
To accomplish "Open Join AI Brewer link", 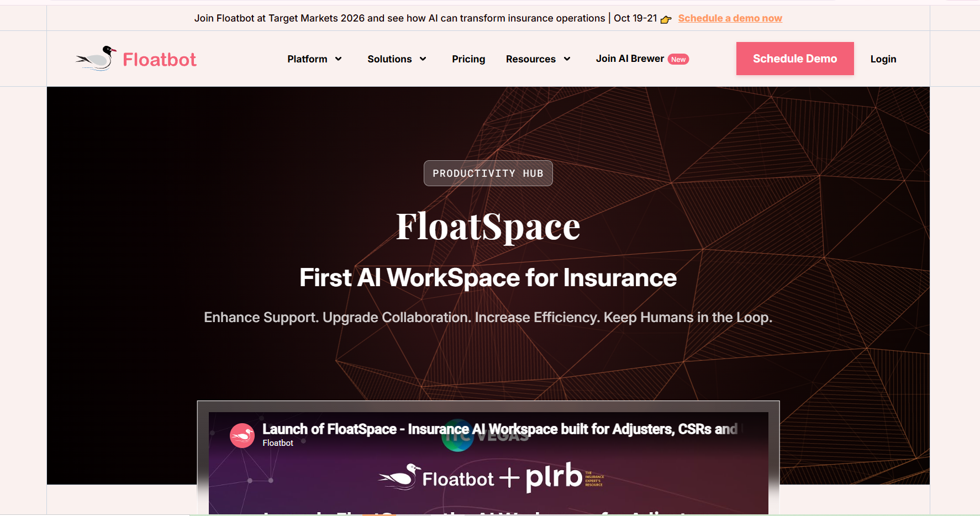I will [x=630, y=59].
